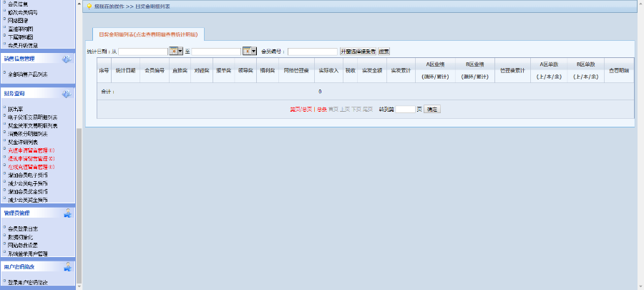Open red 提现申请留言管理 (0) link
Image resolution: width=644 pixels, height=290 pixels.
coord(31,158)
